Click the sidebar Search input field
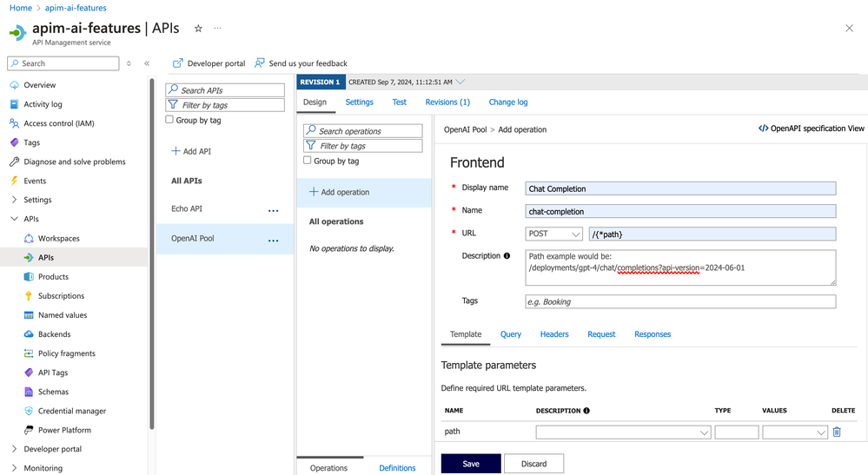This screenshot has height=475, width=868. [x=63, y=63]
